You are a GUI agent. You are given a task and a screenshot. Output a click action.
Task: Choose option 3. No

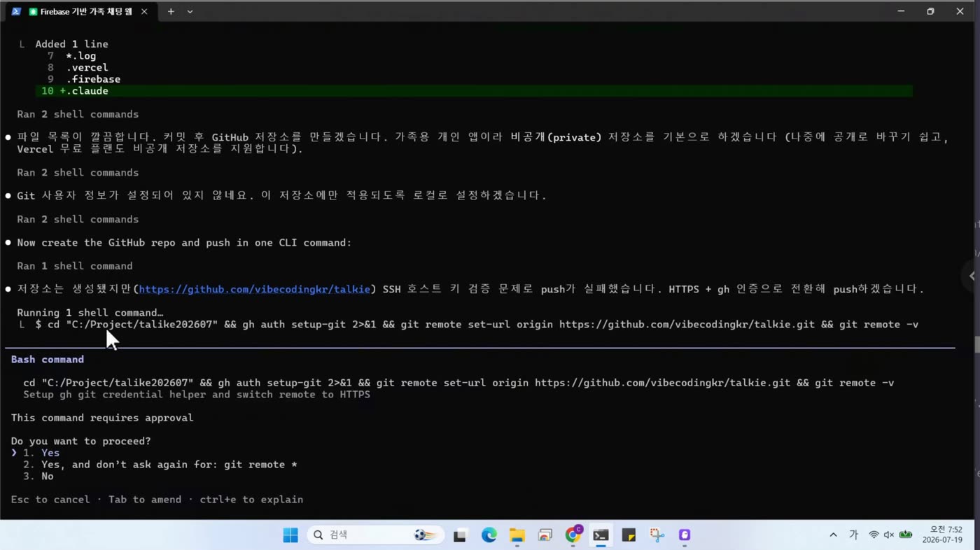pos(38,477)
